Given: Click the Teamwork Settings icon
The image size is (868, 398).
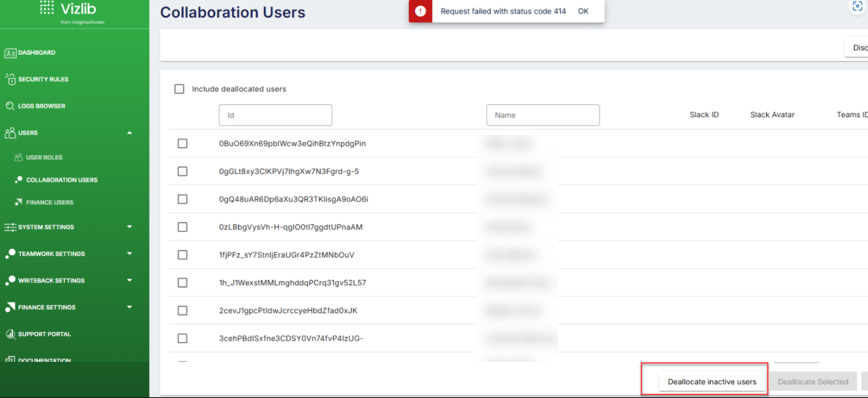Looking at the screenshot, I should (x=10, y=254).
